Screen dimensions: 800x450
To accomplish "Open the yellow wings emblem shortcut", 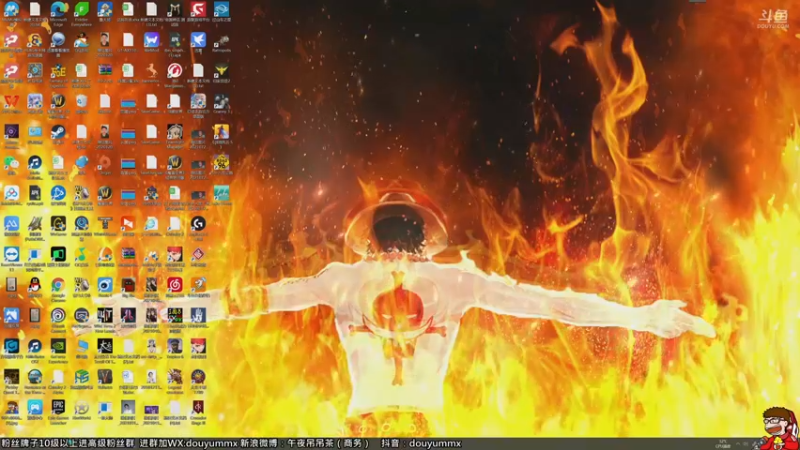I will (221, 70).
